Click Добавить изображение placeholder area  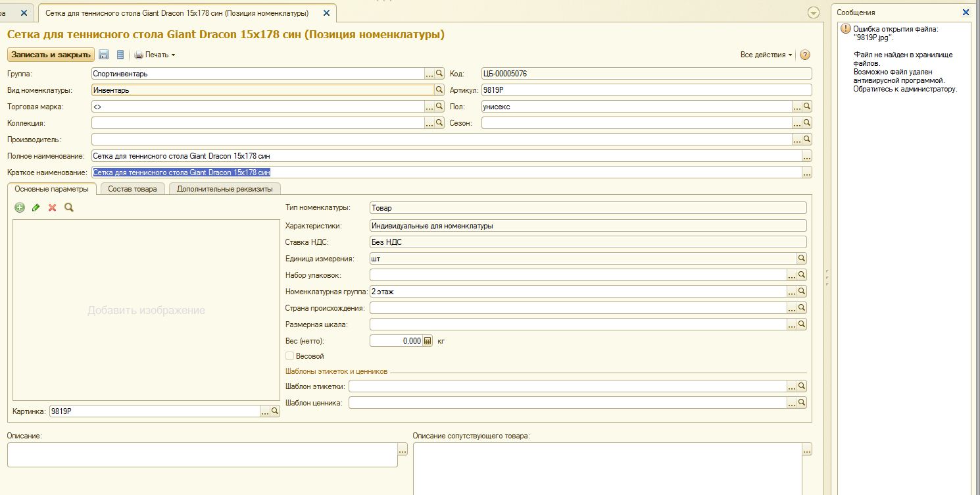coord(146,310)
